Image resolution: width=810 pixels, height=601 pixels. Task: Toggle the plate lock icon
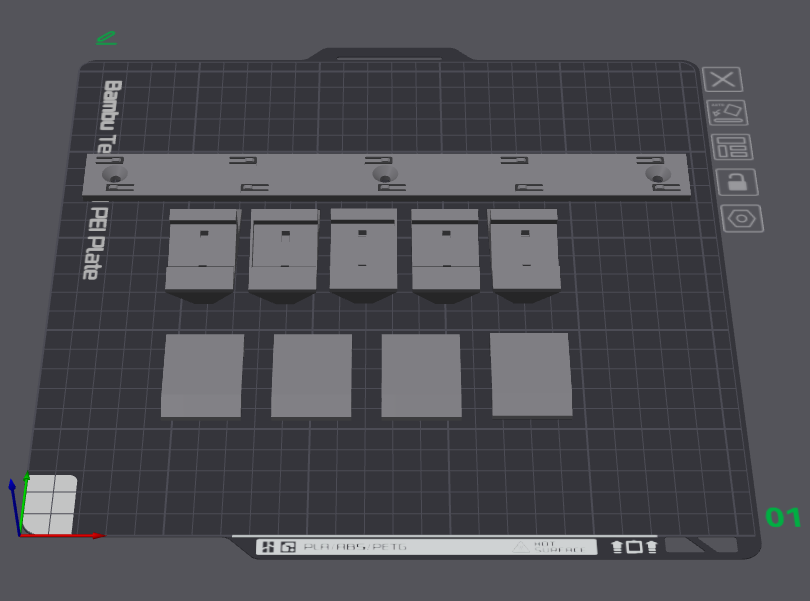[x=737, y=182]
